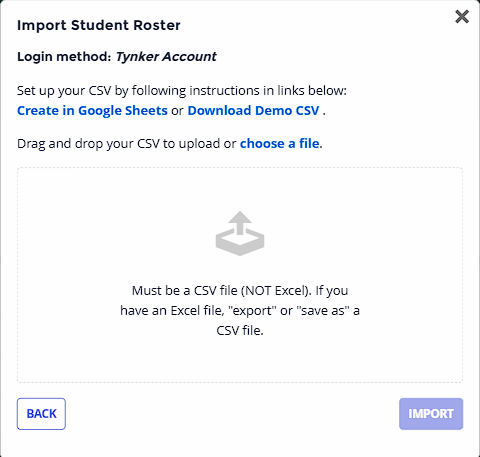This screenshot has width=480, height=457.
Task: Click the quoted word export in the note
Action: [252, 310]
